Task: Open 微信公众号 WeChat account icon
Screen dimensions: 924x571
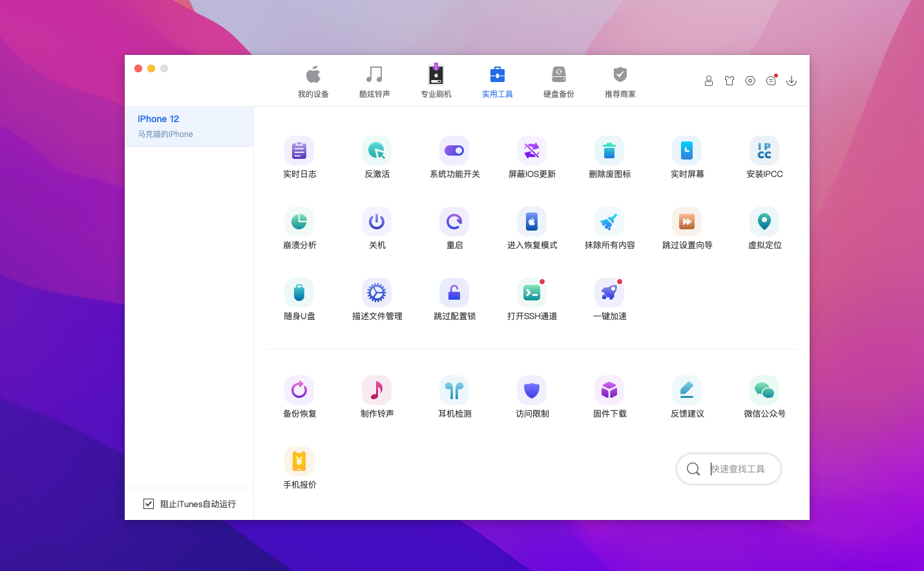Action: pos(764,390)
